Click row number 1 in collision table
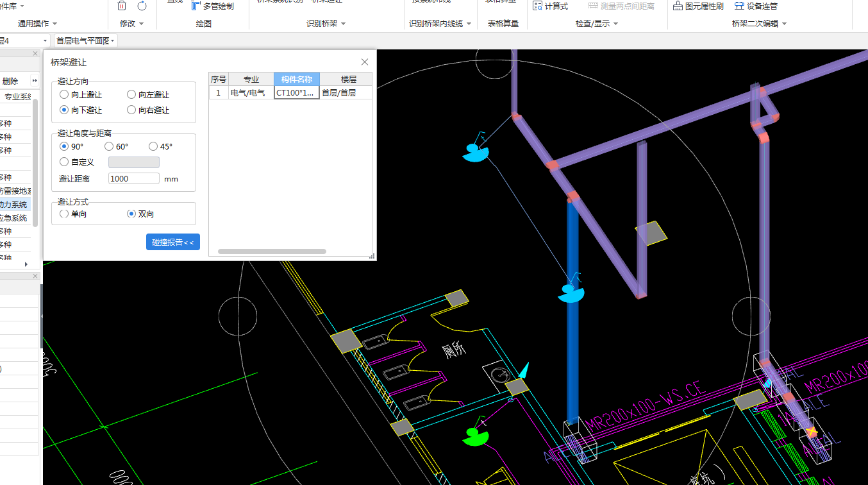The height and width of the screenshot is (485, 868). point(219,92)
